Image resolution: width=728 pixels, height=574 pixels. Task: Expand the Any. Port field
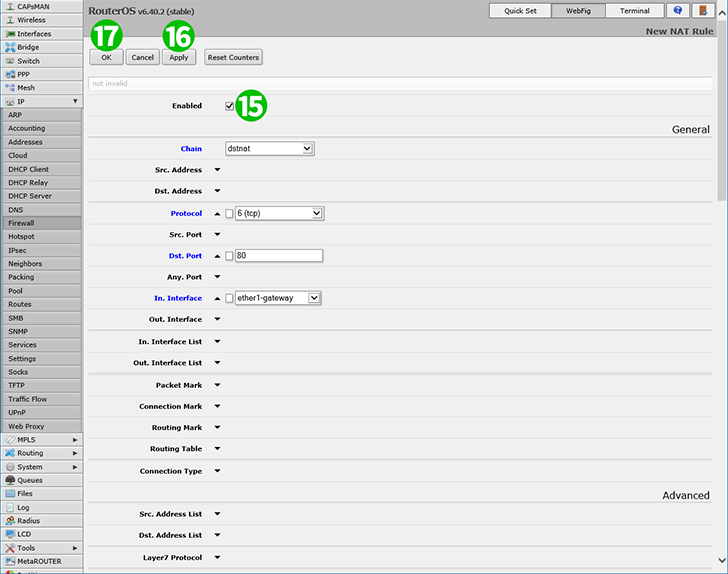pos(217,277)
